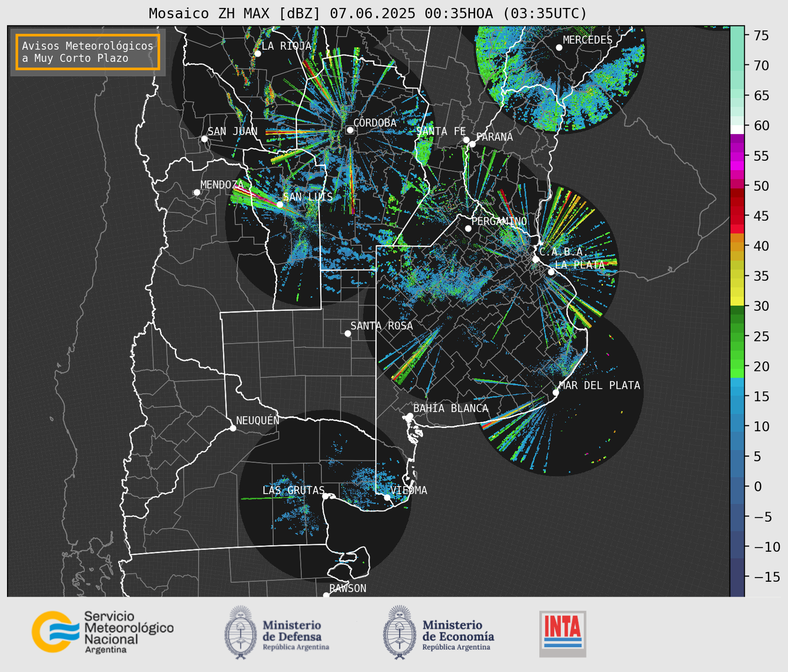Click the SANTA ROSA city marker dot
Screen dimensions: 788x672
click(x=348, y=333)
